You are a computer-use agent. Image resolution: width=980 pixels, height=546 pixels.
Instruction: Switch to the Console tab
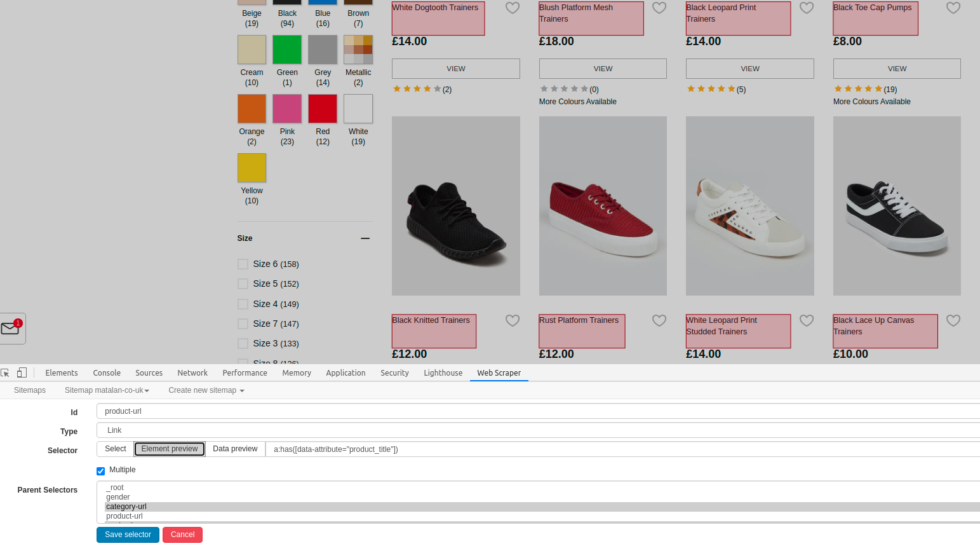[x=106, y=372]
